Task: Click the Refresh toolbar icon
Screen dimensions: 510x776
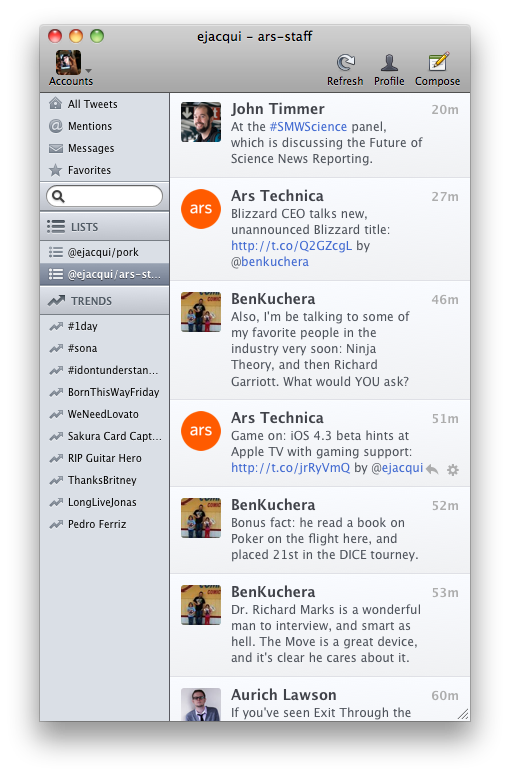Action: click(x=345, y=63)
